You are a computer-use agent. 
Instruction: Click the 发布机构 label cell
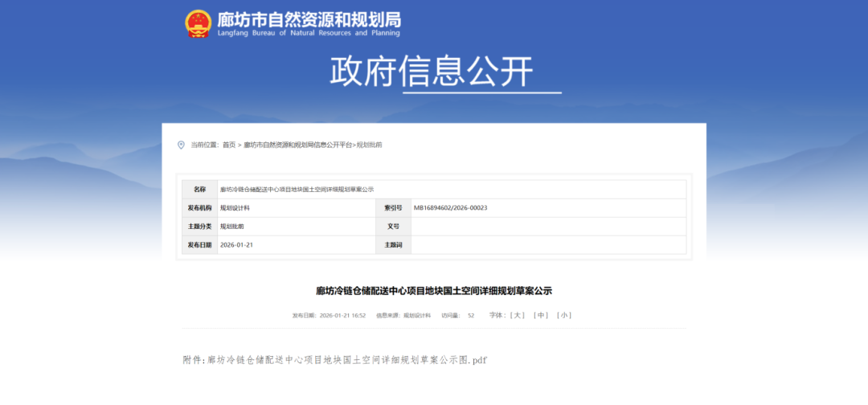click(200, 208)
